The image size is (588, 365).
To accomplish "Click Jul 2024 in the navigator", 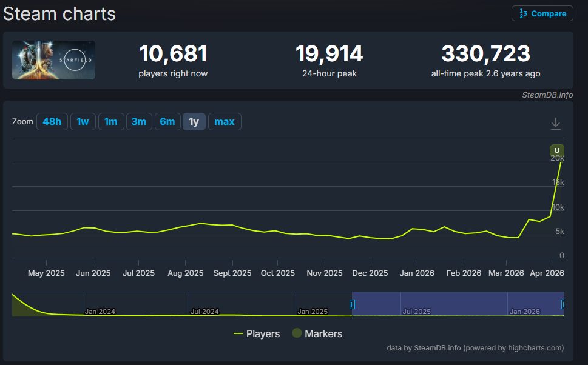I will click(x=204, y=312).
